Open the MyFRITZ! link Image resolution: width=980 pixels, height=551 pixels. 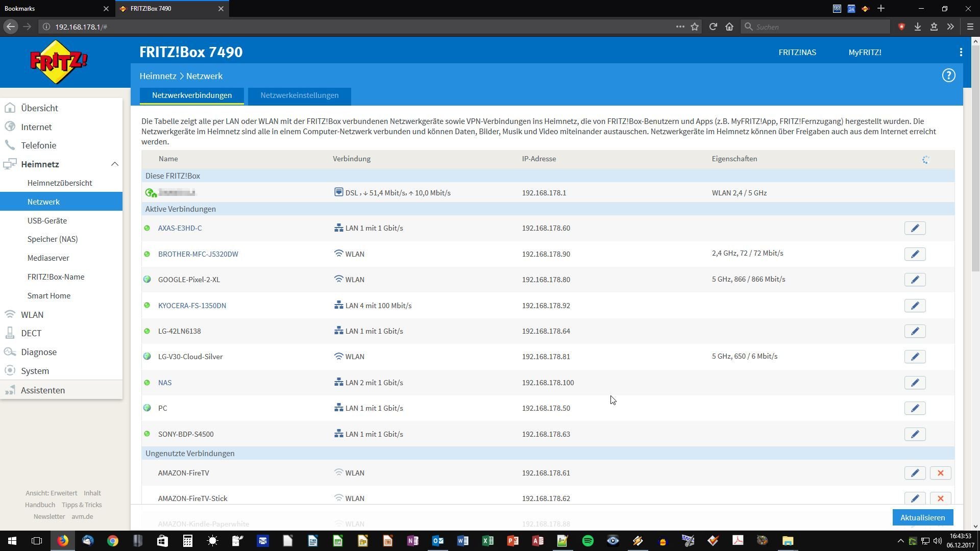(x=865, y=53)
